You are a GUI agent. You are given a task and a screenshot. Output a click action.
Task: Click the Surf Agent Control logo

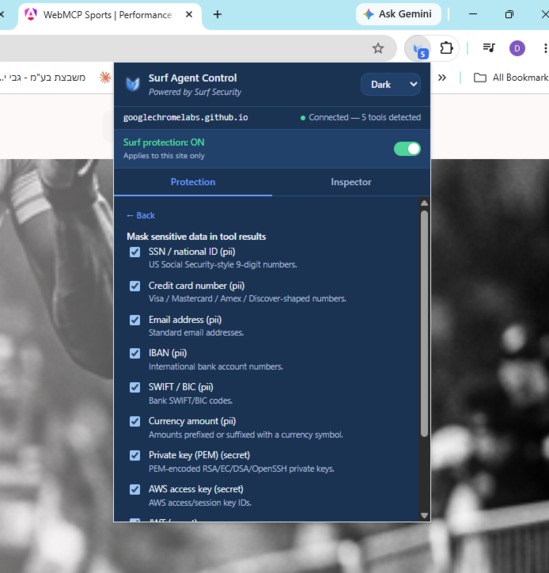point(133,84)
